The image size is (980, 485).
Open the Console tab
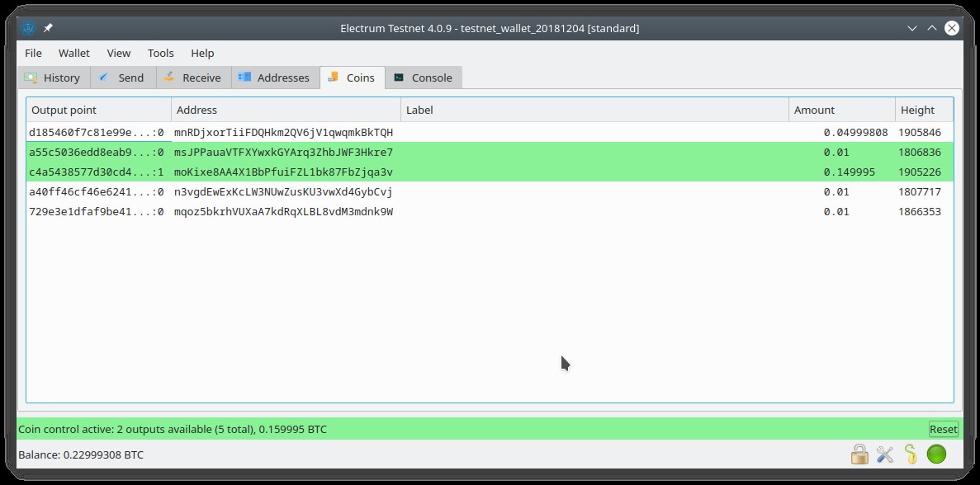(x=424, y=78)
